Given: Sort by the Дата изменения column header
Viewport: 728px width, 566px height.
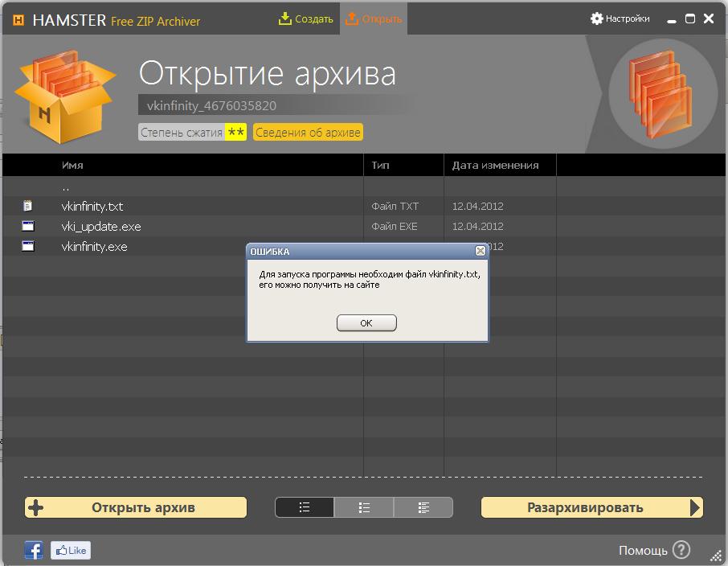Looking at the screenshot, I should coord(496,166).
